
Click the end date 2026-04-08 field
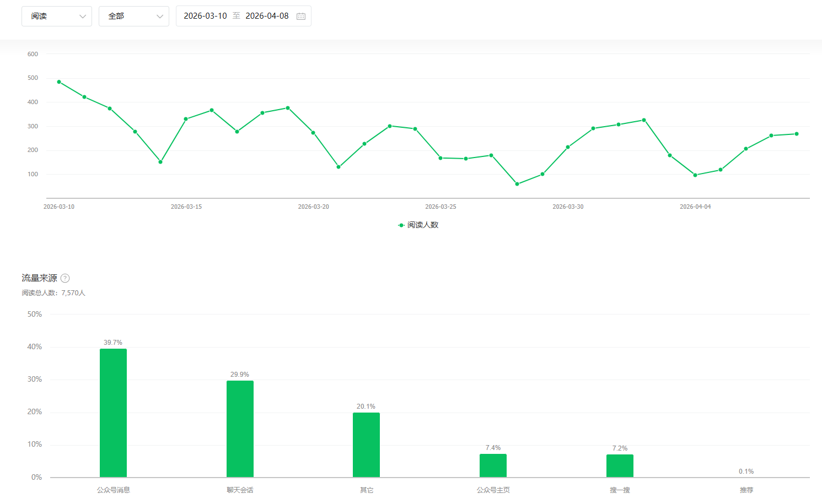click(x=267, y=16)
